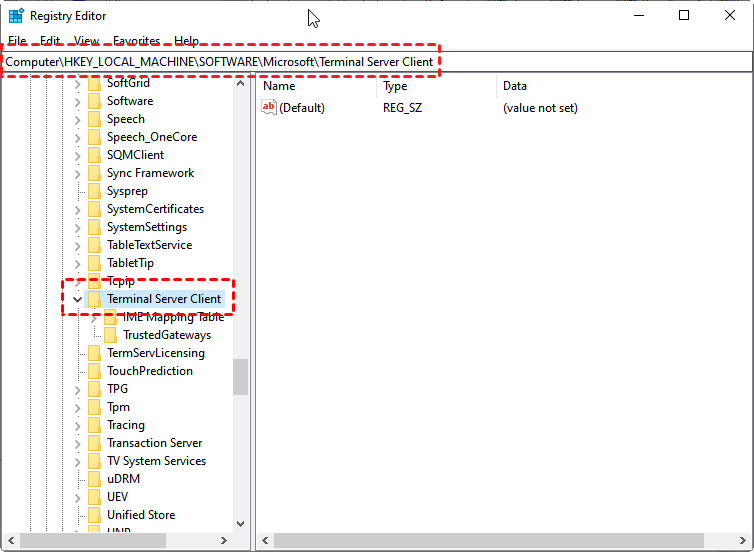The height and width of the screenshot is (552, 754).
Task: Click the uDRM folder icon
Action: 95,479
